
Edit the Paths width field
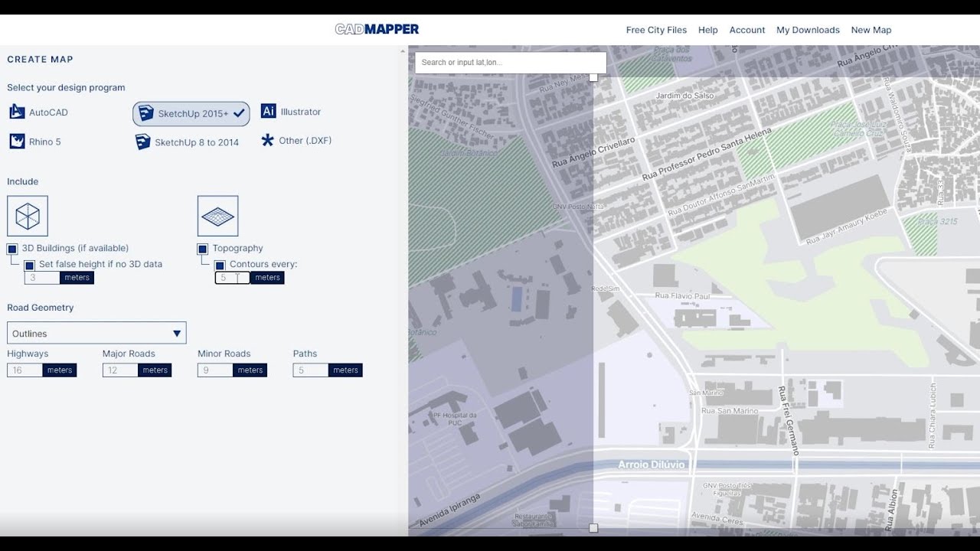pos(311,370)
